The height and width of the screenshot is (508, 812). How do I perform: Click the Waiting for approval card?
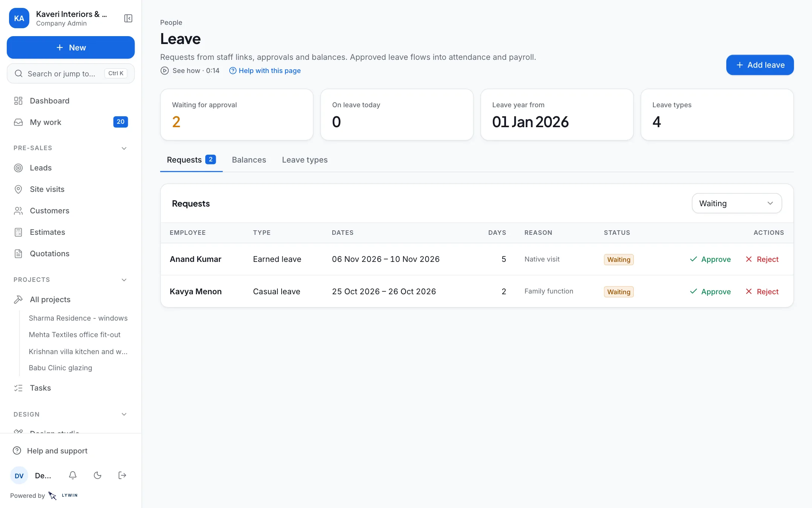coord(237,115)
